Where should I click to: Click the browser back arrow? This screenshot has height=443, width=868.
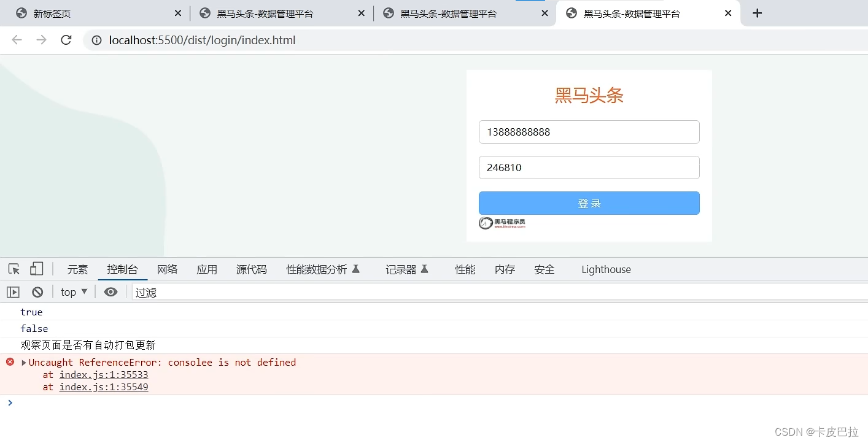point(17,40)
